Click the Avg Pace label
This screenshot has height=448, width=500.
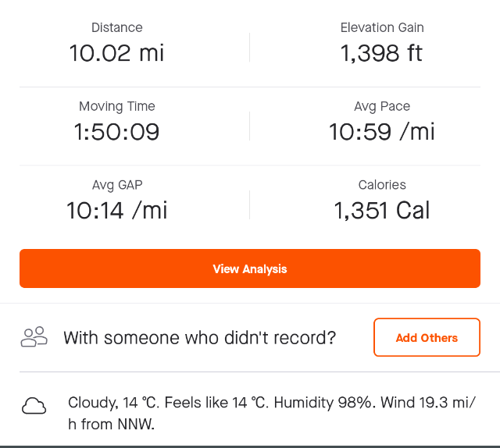pos(382,106)
